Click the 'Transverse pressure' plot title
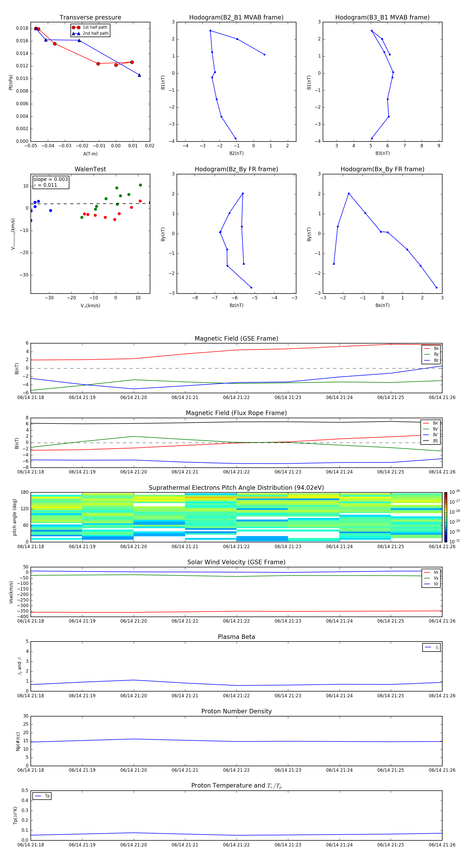Image resolution: width=473 pixels, height=868 pixels. 90,18
